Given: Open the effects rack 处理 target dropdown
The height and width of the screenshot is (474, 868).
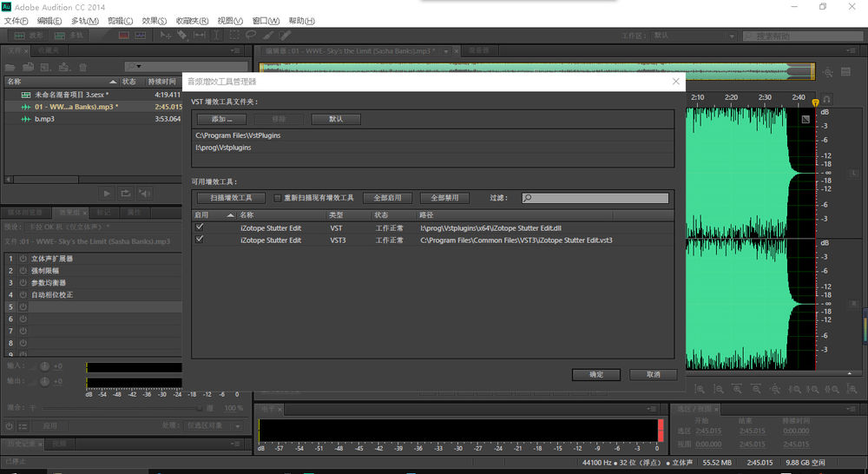Looking at the screenshot, I should tap(214, 426).
